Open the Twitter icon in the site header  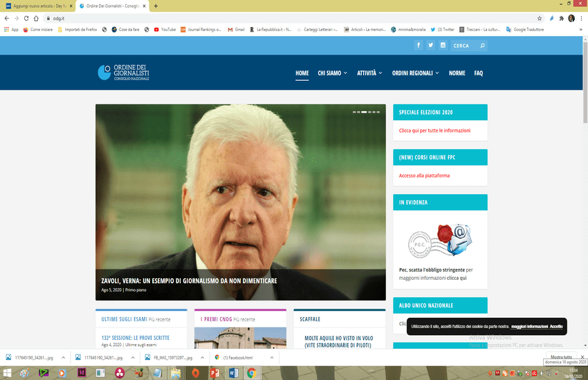click(430, 46)
